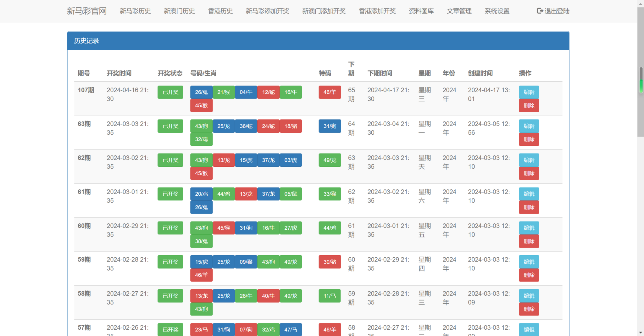Edit the 60期 entry
The width and height of the screenshot is (644, 336).
[x=529, y=228]
